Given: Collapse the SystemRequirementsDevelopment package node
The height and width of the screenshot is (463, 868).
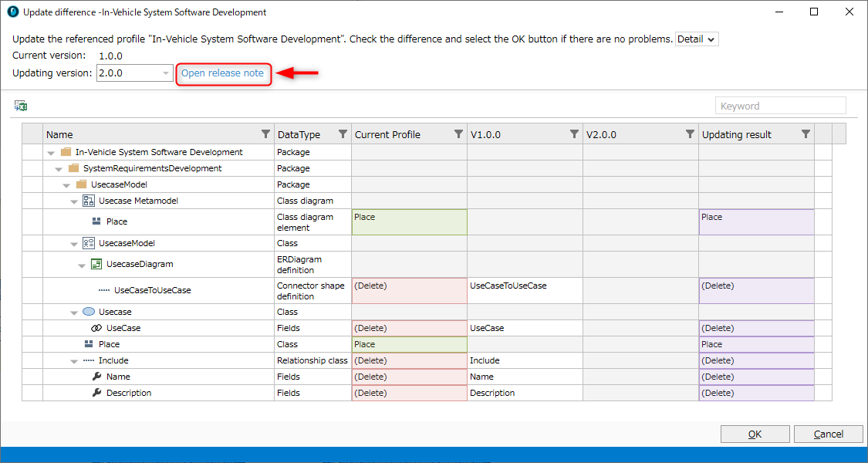Looking at the screenshot, I should click(59, 169).
